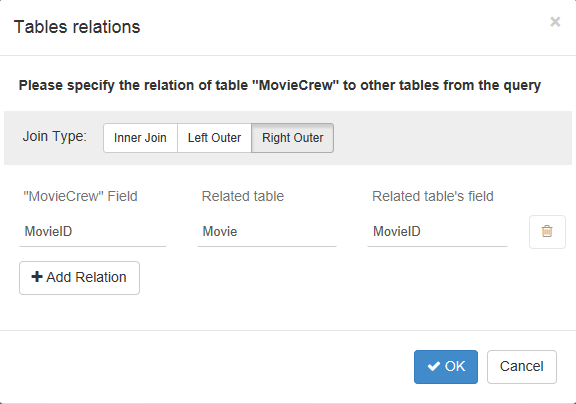Switch join type to Left Outer
This screenshot has height=404, width=576.
pyautogui.click(x=214, y=138)
